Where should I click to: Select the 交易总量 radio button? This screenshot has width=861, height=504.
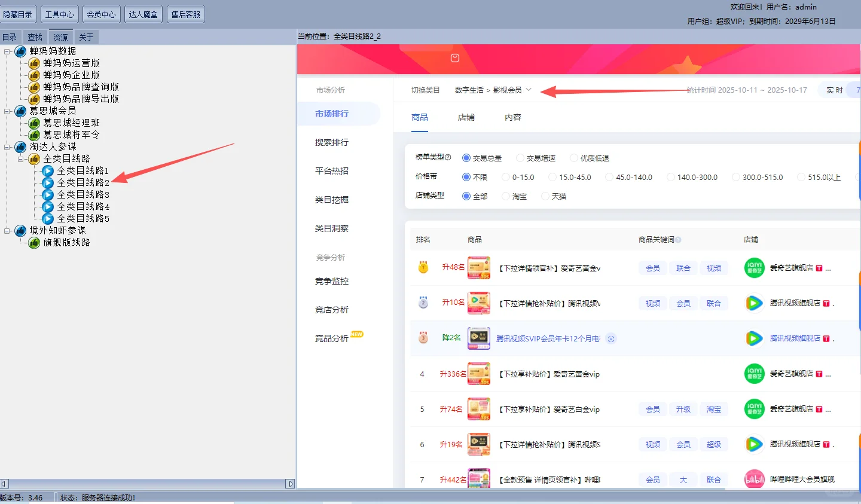[466, 158]
